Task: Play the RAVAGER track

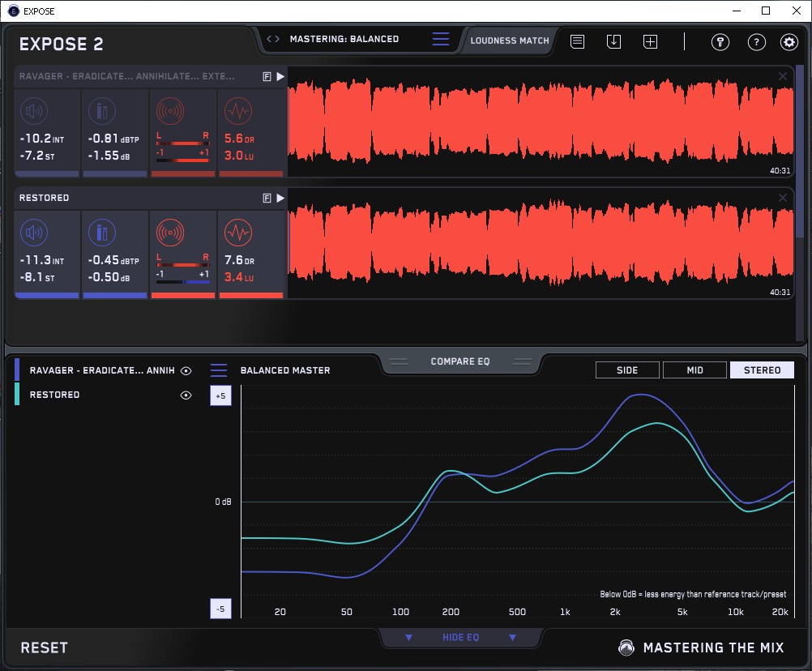Action: (x=280, y=77)
